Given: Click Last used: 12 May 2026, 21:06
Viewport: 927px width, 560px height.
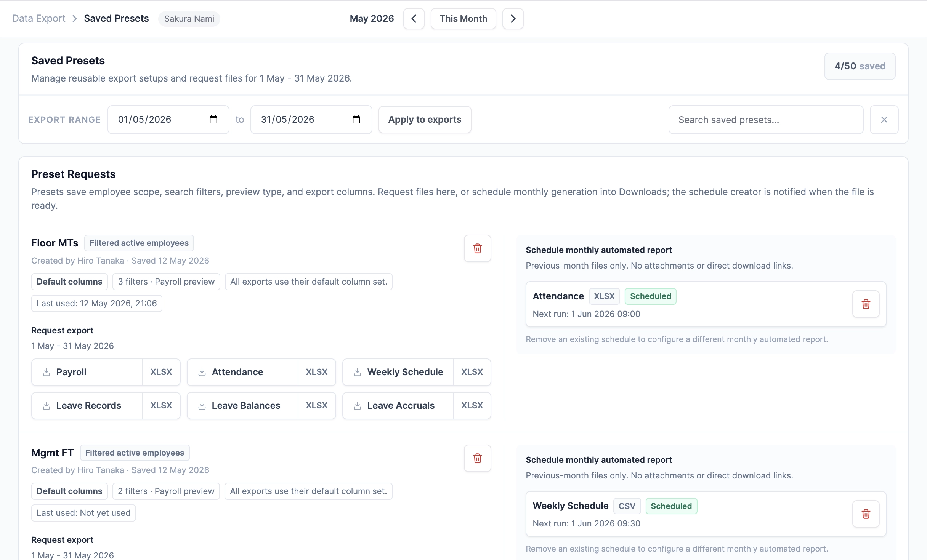Looking at the screenshot, I should (97, 304).
